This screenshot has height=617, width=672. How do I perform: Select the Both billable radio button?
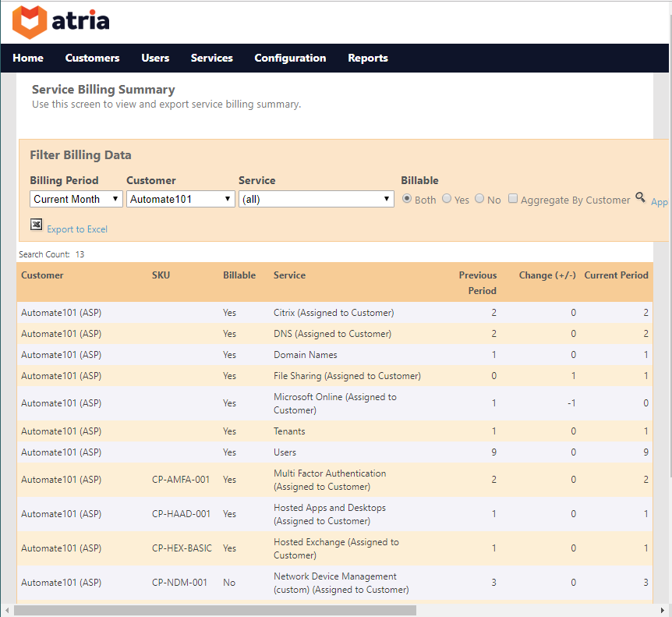(x=407, y=199)
